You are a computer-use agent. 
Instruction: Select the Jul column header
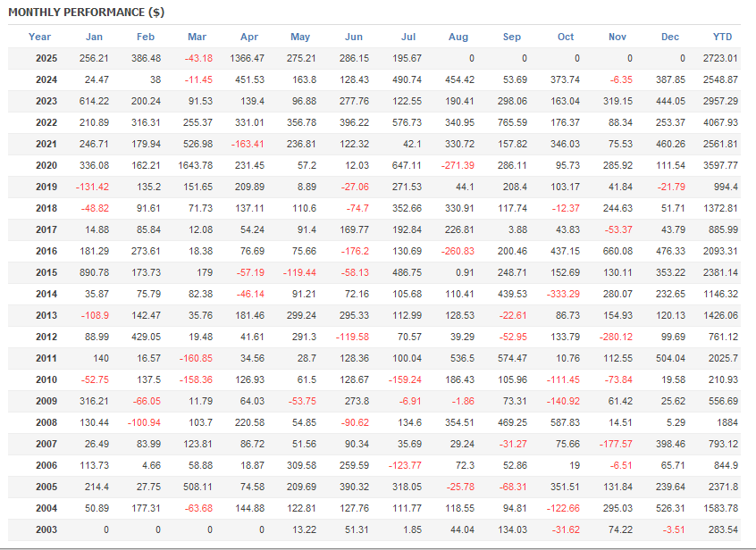(x=408, y=37)
